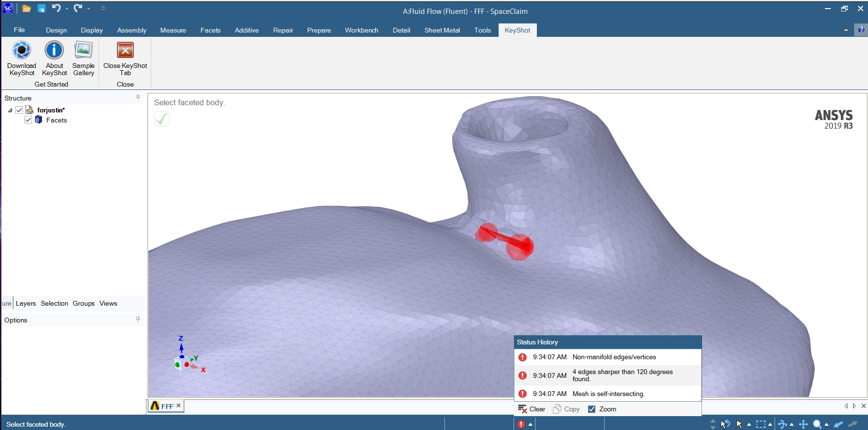
Task: Click the green checkmark complete tool
Action: (162, 119)
